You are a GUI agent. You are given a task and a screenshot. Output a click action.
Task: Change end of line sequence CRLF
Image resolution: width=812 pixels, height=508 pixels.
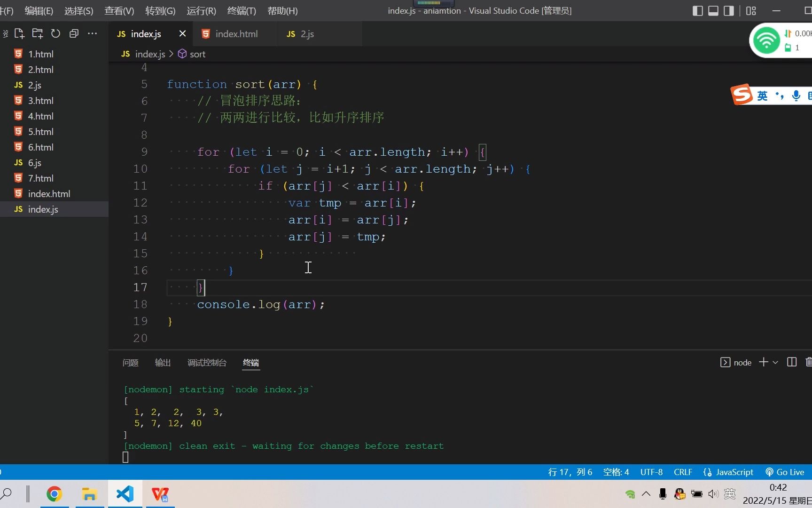683,472
